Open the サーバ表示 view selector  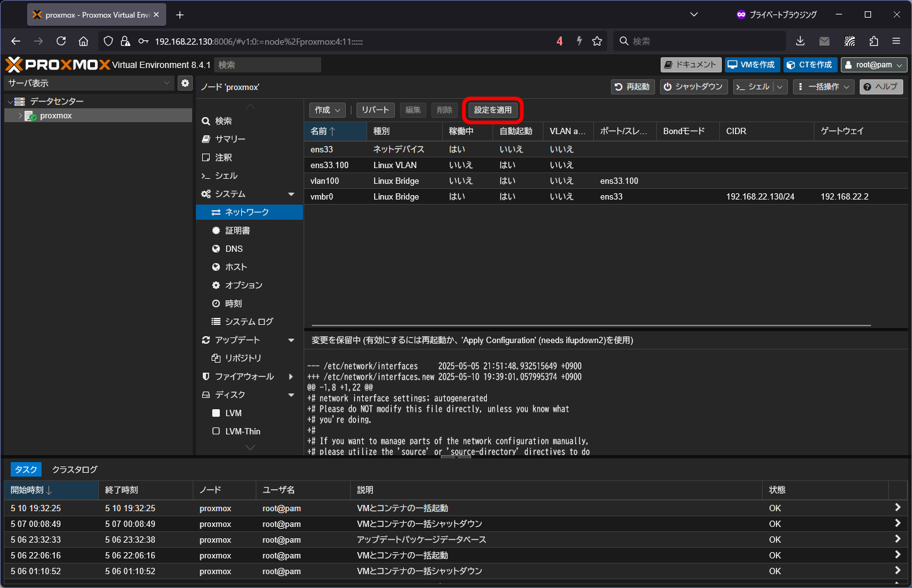pyautogui.click(x=89, y=83)
